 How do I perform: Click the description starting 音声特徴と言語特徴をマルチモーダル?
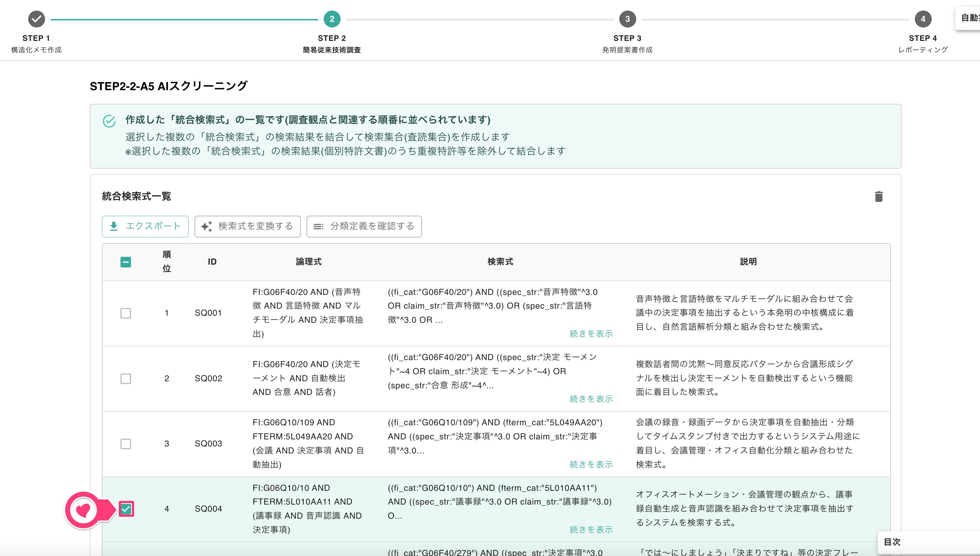[x=744, y=313]
